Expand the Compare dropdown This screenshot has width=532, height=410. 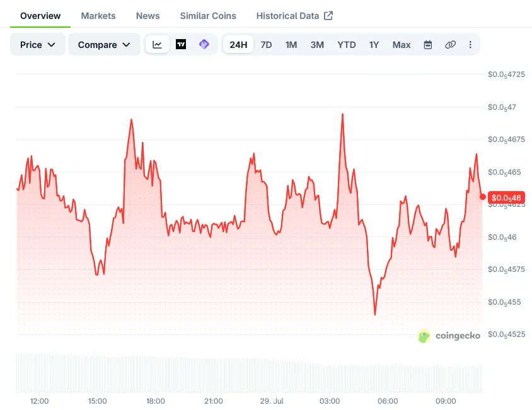(x=104, y=44)
